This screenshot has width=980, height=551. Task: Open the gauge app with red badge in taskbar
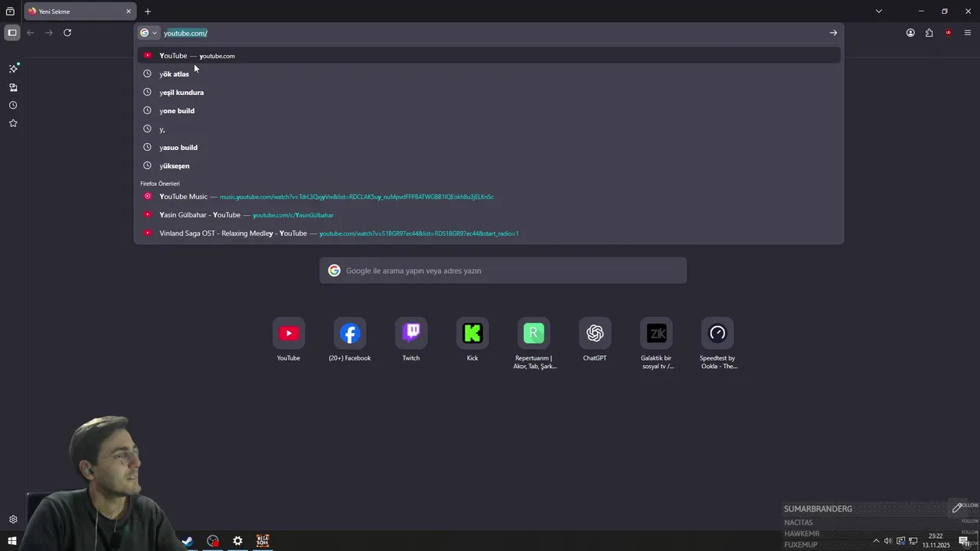(213, 541)
